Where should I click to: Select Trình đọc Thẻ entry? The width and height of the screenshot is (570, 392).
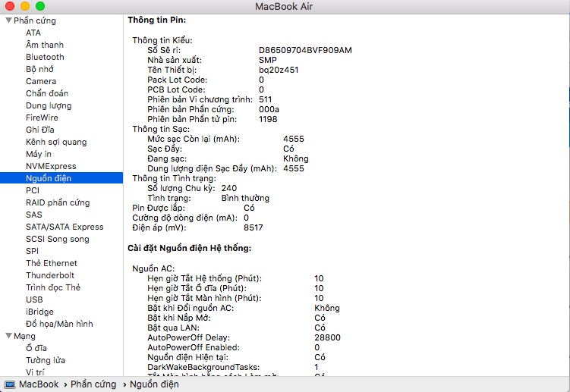click(53, 287)
